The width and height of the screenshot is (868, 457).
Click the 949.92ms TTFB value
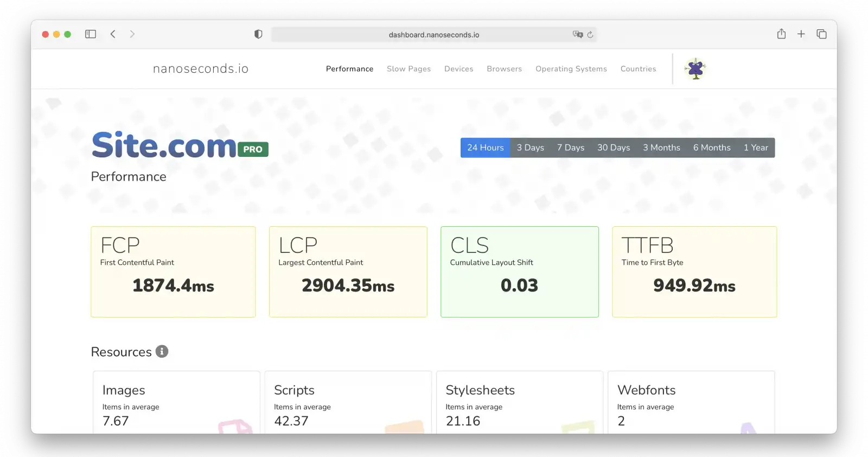point(694,285)
